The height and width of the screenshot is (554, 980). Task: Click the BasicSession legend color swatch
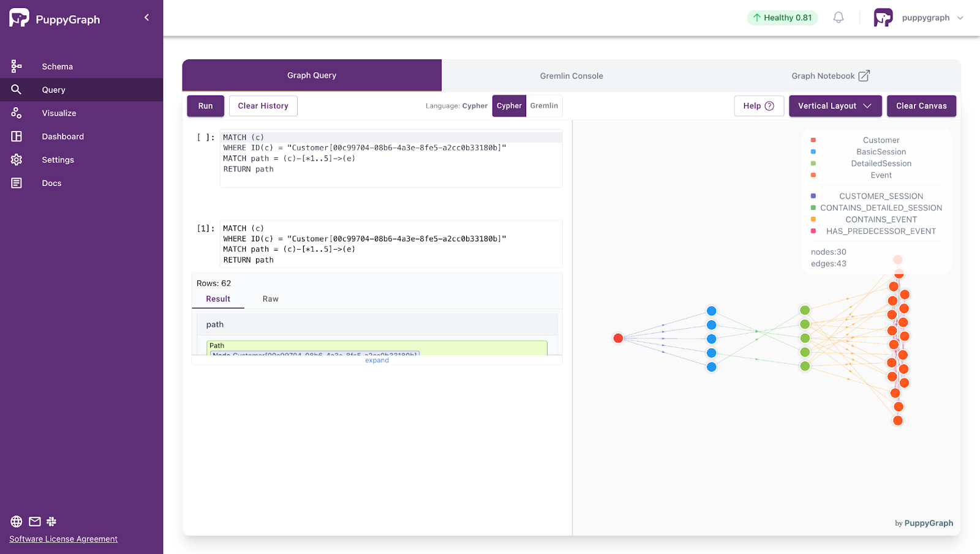coord(813,152)
